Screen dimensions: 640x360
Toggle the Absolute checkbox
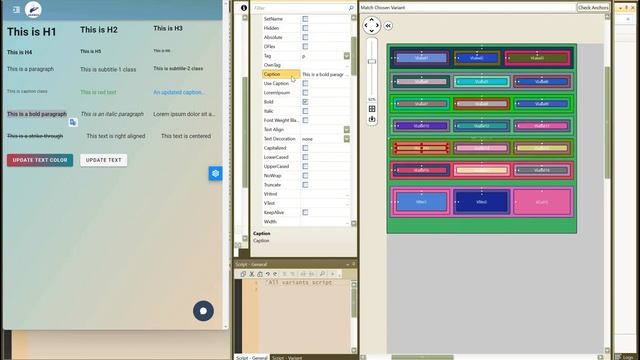pyautogui.click(x=305, y=37)
